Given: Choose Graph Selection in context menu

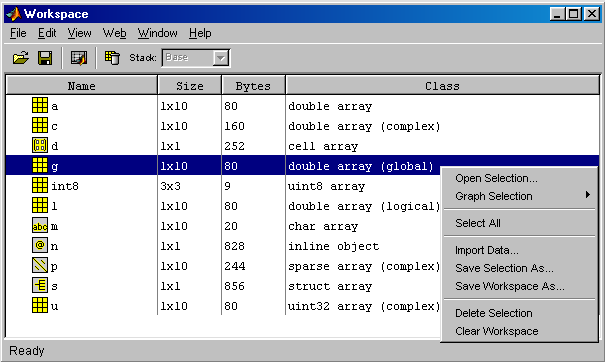Looking at the screenshot, I should click(493, 196).
